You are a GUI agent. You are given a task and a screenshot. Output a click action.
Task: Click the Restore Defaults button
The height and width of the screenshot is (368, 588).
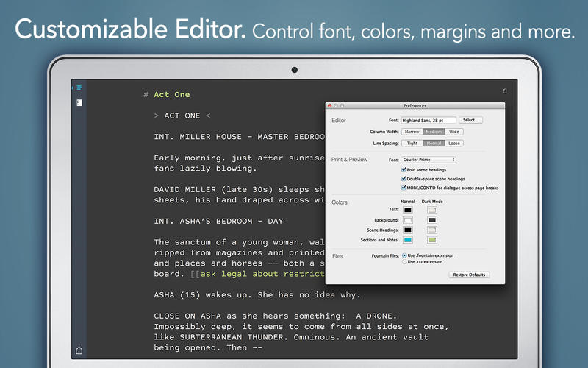468,275
